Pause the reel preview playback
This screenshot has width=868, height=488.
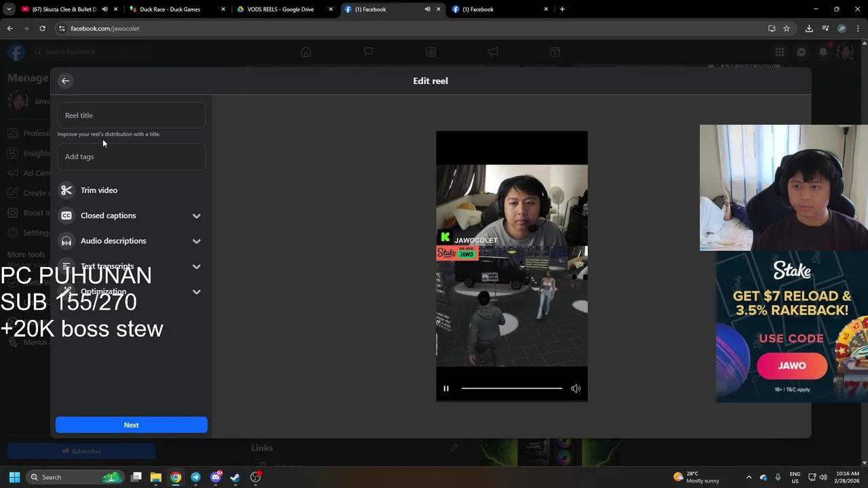446,388
